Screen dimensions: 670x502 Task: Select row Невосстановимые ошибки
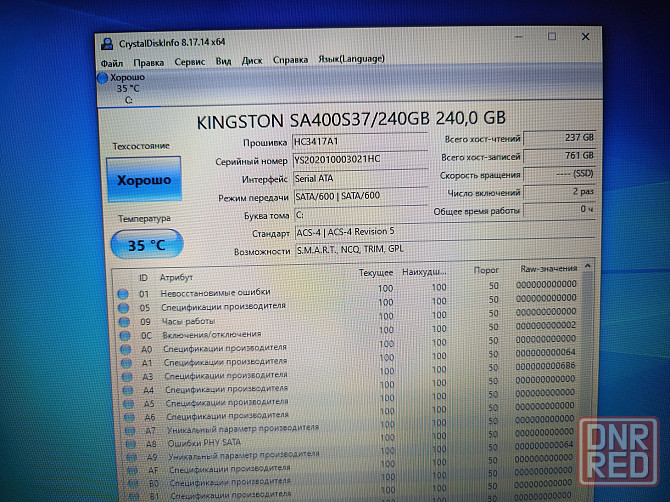click(x=347, y=289)
